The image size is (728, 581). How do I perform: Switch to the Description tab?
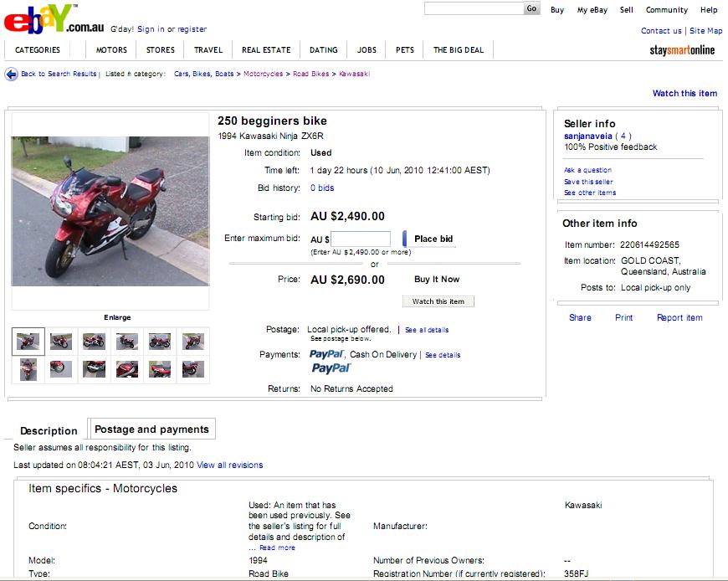[49, 431]
